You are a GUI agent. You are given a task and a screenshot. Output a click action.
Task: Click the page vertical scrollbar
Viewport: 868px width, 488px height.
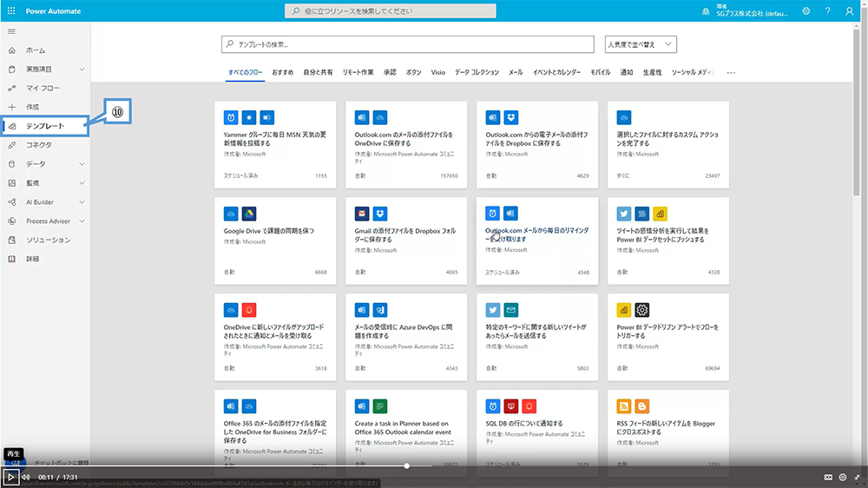pyautogui.click(x=857, y=111)
